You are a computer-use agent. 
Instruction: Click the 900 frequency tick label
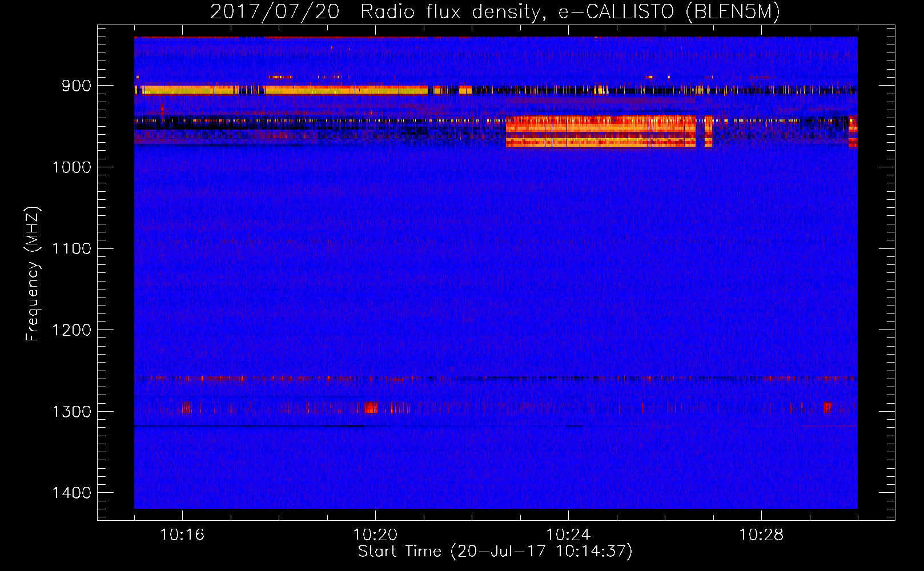77,86
